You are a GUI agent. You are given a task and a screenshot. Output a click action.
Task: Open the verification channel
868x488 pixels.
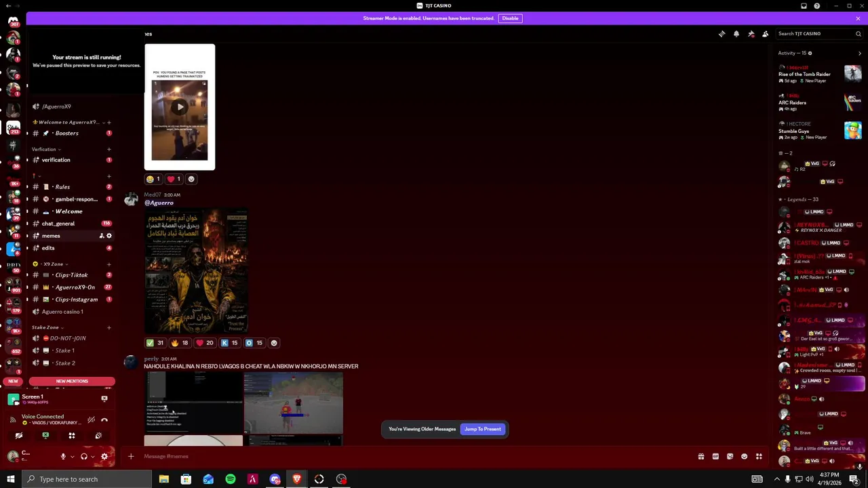[x=73, y=160]
